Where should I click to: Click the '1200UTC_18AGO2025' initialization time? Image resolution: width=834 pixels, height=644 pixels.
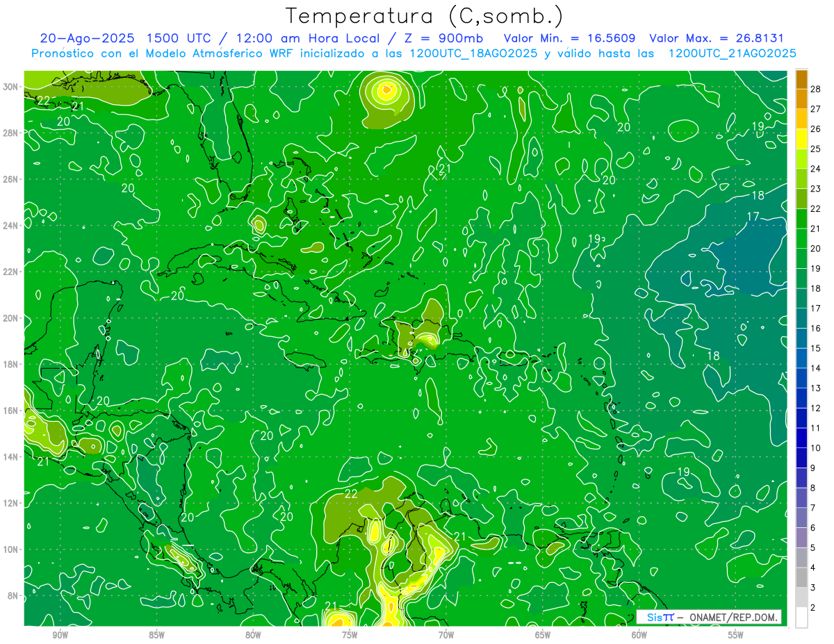(475, 53)
